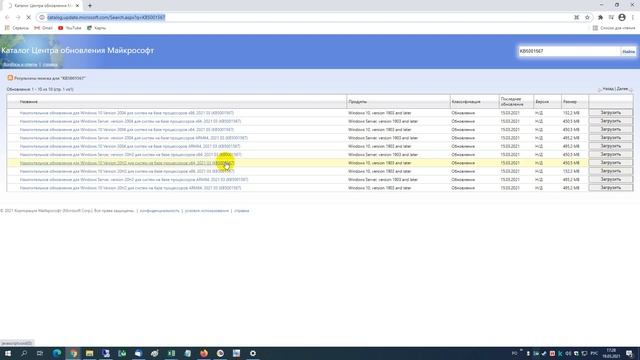Click the Chrome forward arrow
Viewport: 640px width, 360px height.
[18, 18]
